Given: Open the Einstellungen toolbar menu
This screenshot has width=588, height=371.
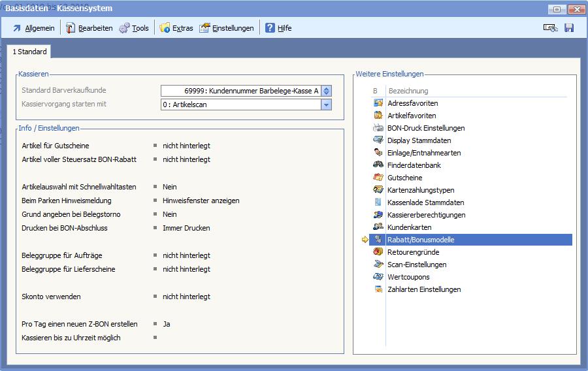Looking at the screenshot, I should click(x=226, y=28).
